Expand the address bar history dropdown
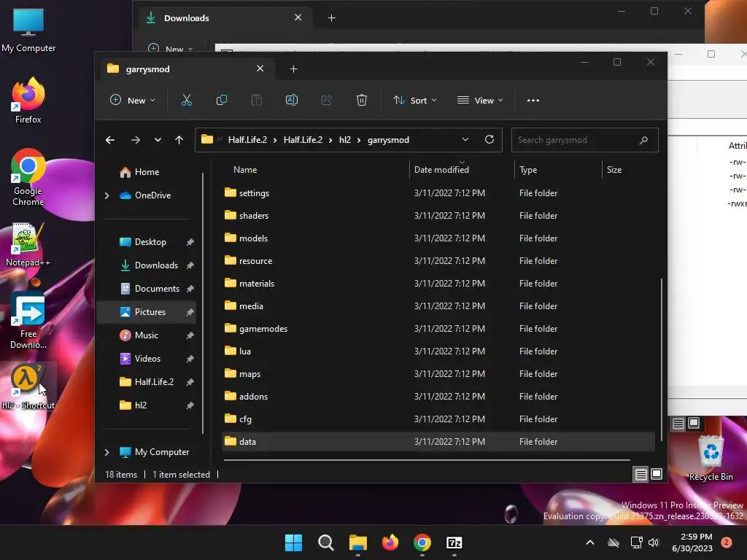The height and width of the screenshot is (560, 747). click(465, 139)
